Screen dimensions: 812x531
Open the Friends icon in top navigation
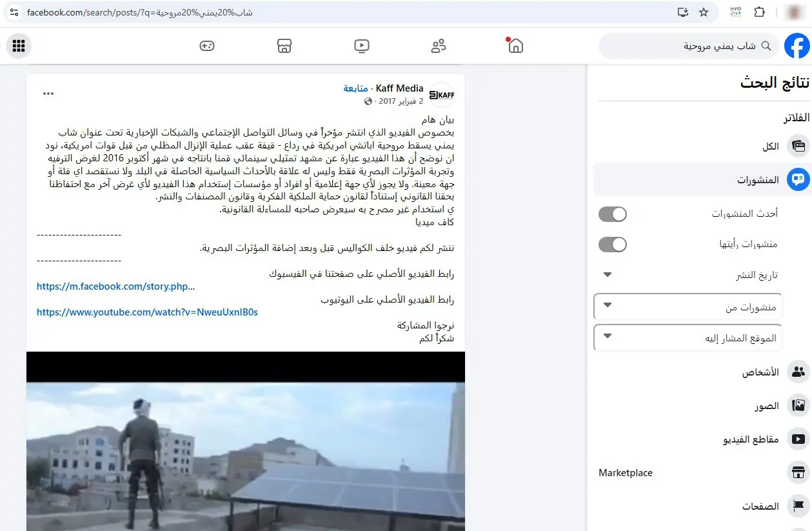point(439,46)
